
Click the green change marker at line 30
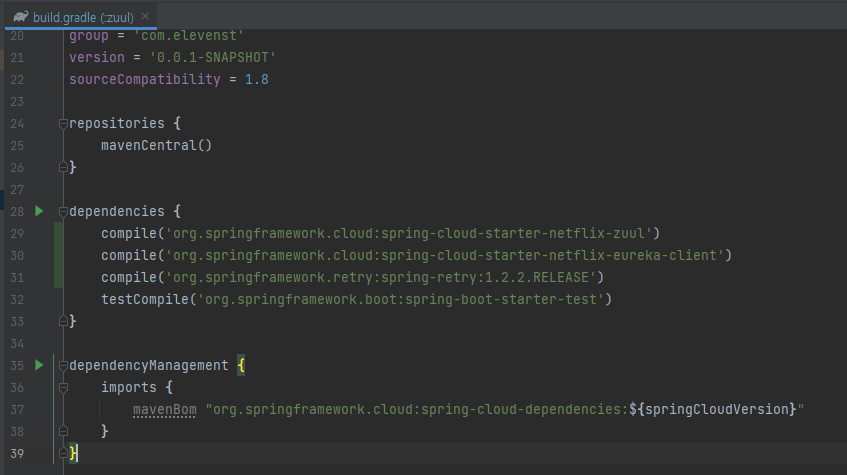pos(58,255)
